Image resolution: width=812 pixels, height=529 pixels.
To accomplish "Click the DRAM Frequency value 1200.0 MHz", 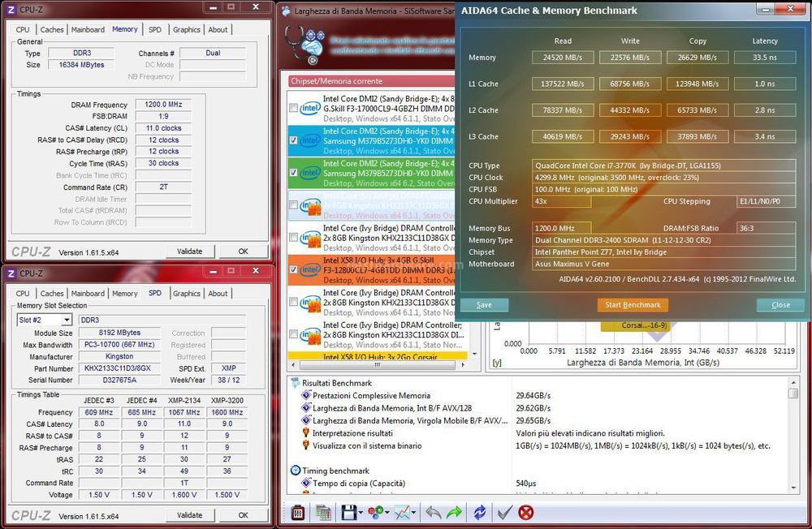I will pos(163,105).
